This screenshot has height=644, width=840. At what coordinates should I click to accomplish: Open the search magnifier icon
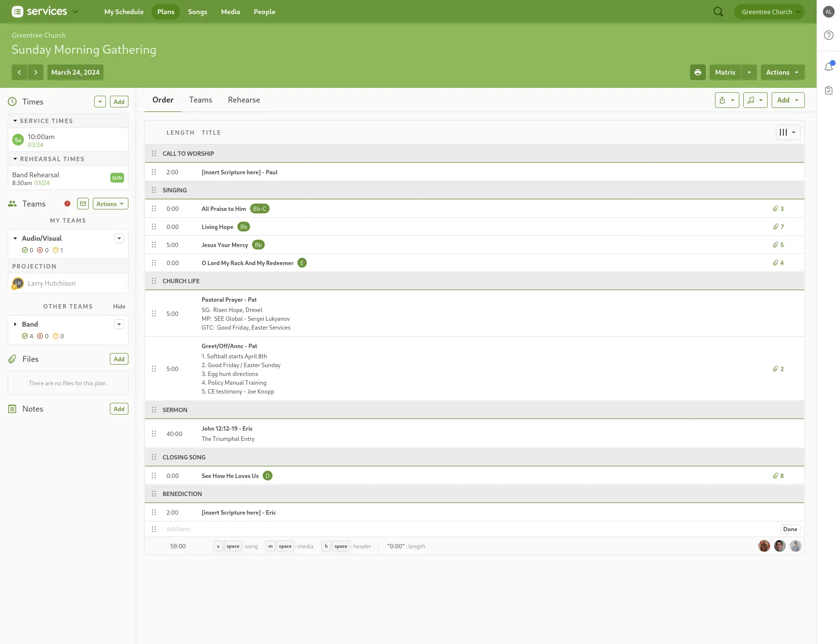tap(718, 12)
